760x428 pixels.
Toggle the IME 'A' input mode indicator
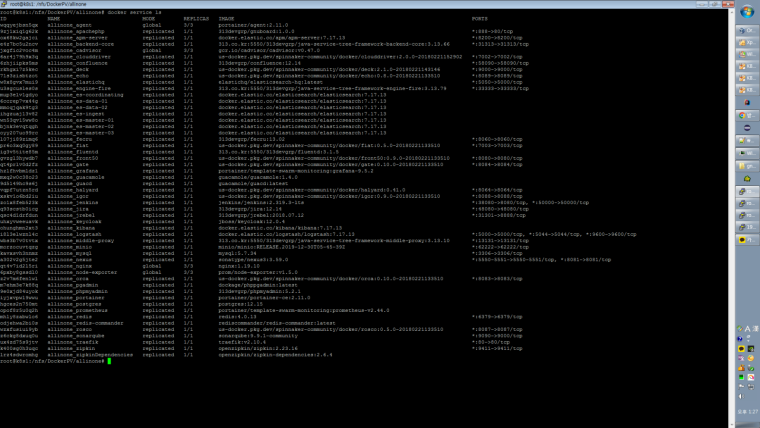point(747,329)
